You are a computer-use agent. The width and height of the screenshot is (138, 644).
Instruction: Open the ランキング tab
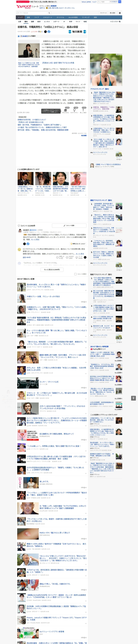86,17
